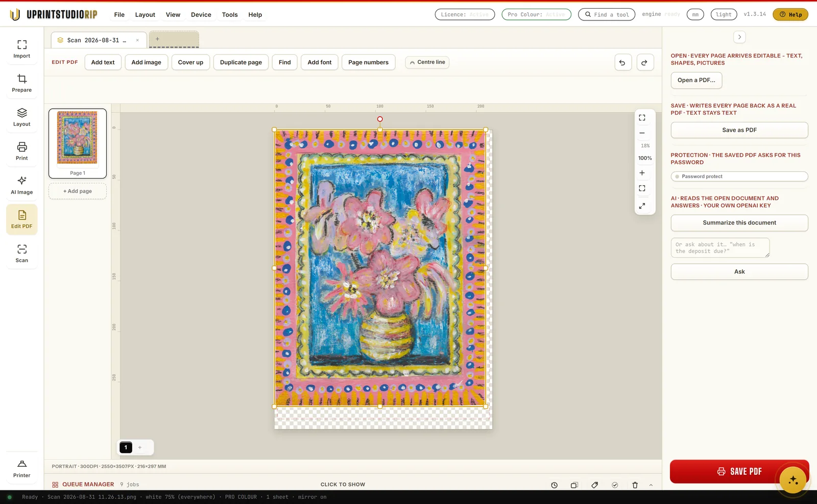Click the frame icon below zoom-in plus
The width and height of the screenshot is (817, 504).
[642, 188]
